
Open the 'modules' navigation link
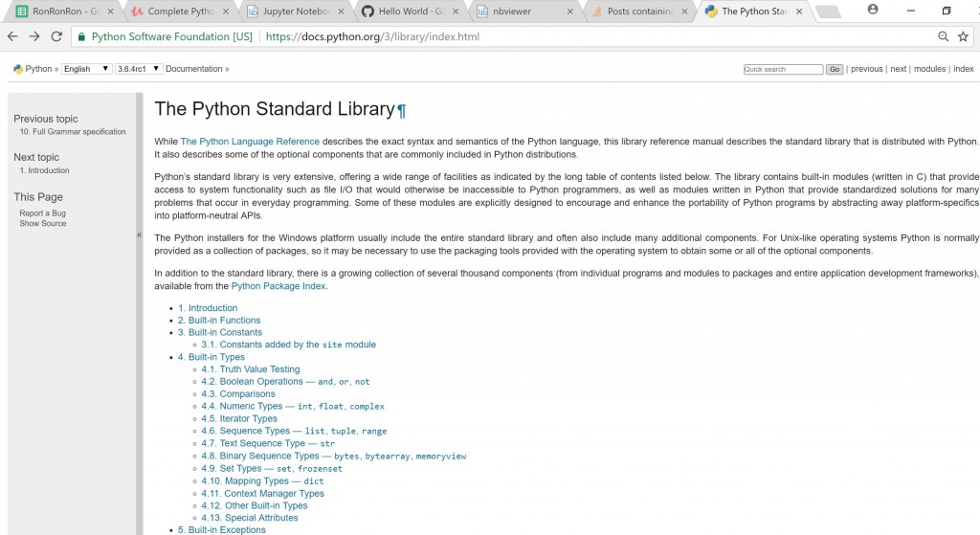[929, 69]
